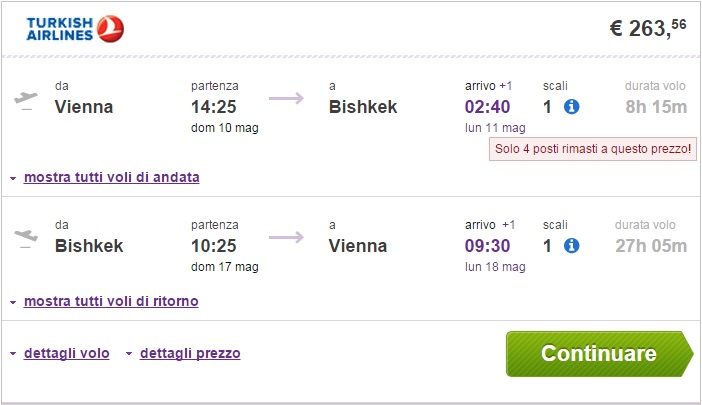Screen dimensions: 702x405
Task: Open return stopover info icon
Action: (x=572, y=246)
